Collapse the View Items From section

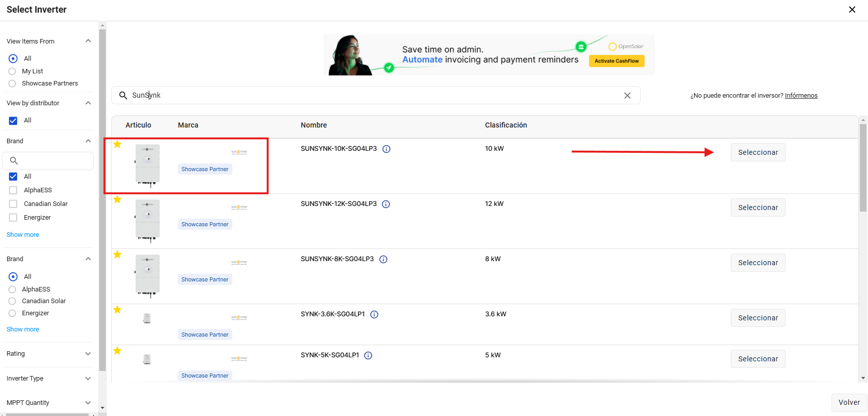point(88,41)
